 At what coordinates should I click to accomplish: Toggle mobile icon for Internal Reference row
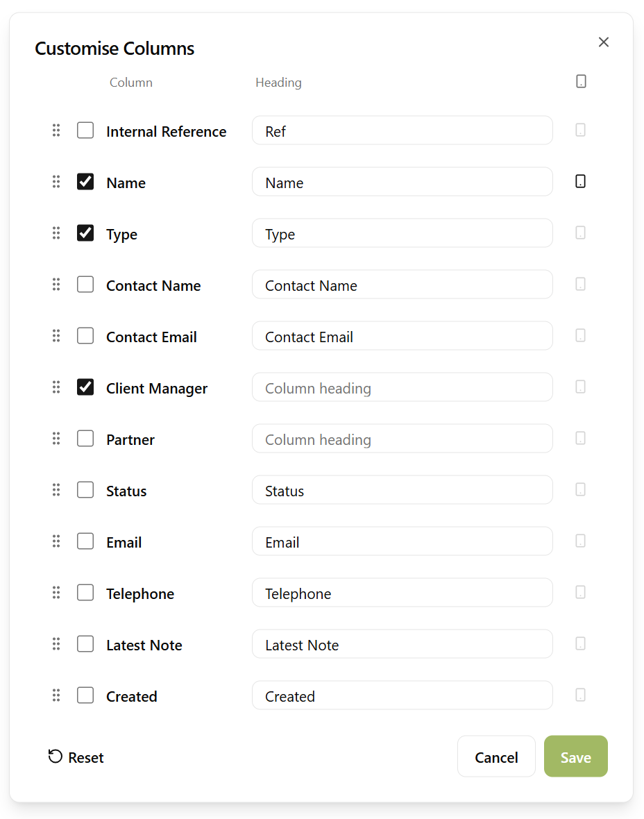tap(580, 130)
